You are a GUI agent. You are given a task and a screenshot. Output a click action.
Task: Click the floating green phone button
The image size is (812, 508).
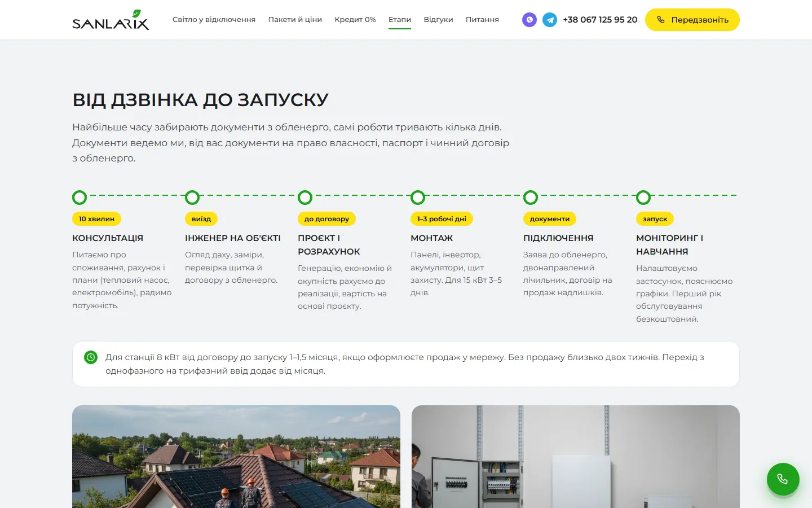pyautogui.click(x=783, y=479)
